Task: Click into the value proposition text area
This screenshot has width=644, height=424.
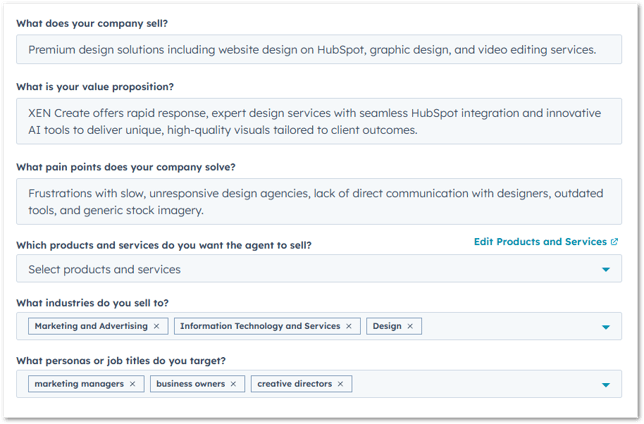Action: 319,121
